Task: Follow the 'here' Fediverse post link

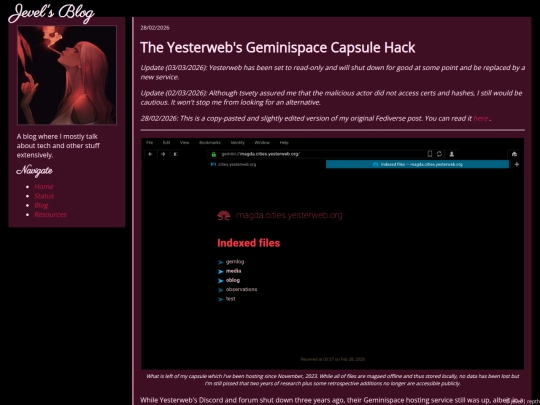Action: click(480, 118)
